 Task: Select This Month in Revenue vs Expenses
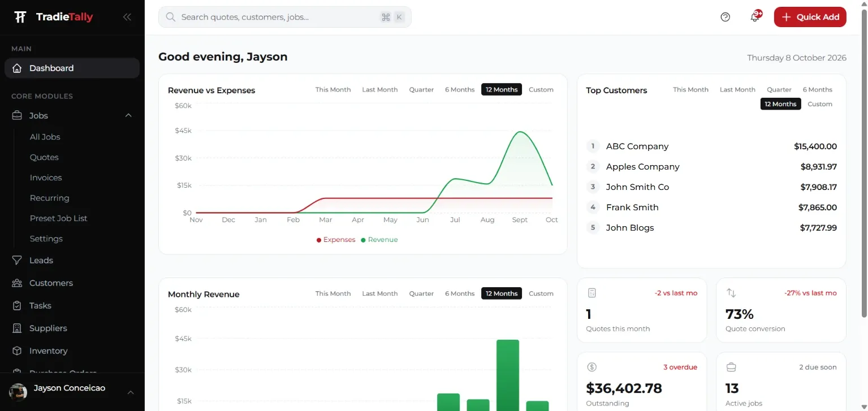(x=333, y=89)
